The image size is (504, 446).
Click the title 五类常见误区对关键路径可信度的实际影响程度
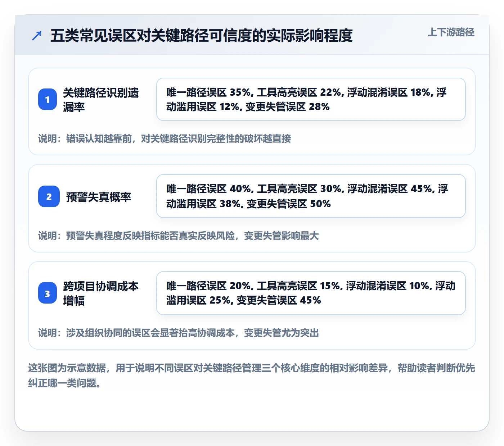coord(201,36)
